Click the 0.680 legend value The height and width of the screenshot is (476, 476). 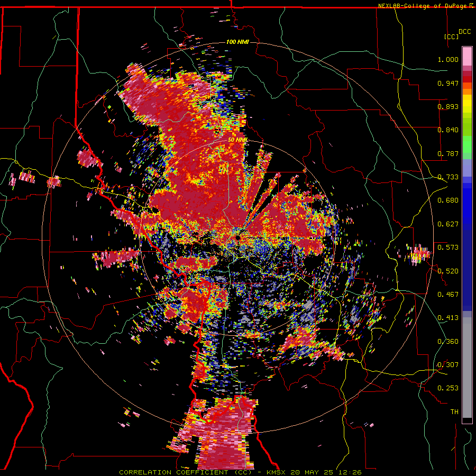pos(448,200)
